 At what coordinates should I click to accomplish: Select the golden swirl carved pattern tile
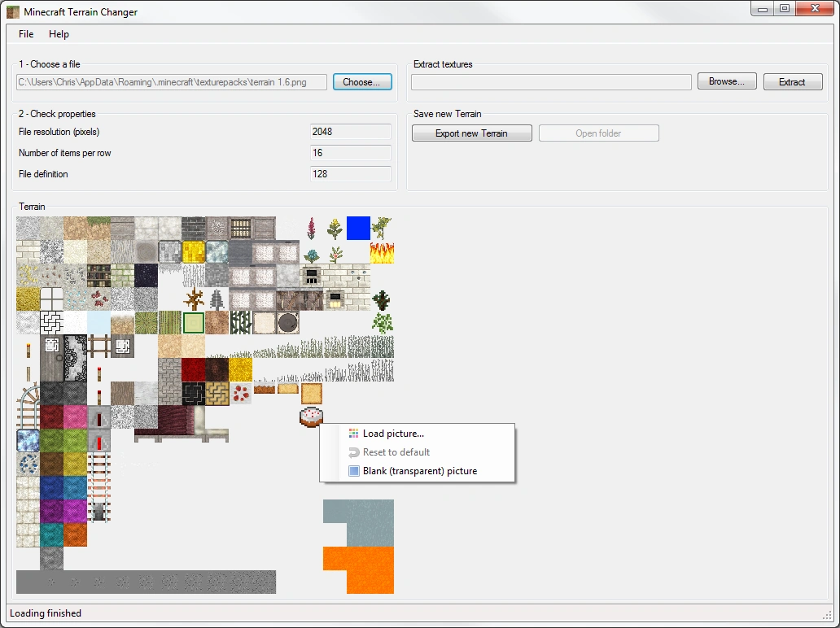pyautogui.click(x=217, y=393)
